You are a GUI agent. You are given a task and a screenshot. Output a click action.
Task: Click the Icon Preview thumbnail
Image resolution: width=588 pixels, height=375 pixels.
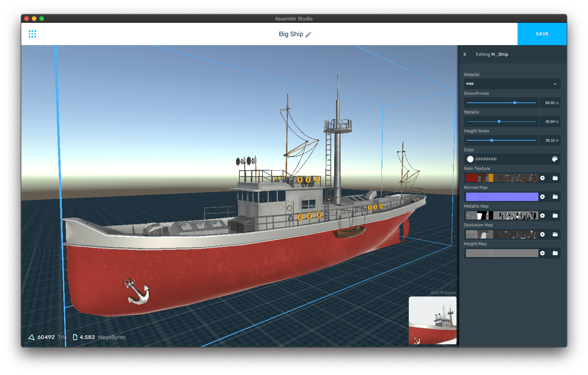coord(433,320)
